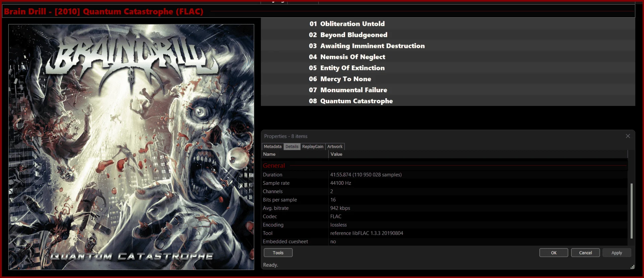Click the reference libFLAC 1.3.3 value

click(x=367, y=233)
